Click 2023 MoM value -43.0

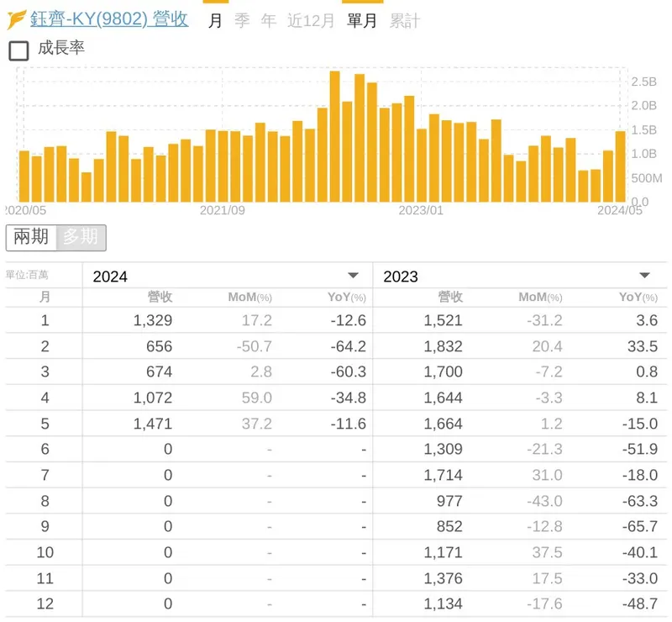544,501
